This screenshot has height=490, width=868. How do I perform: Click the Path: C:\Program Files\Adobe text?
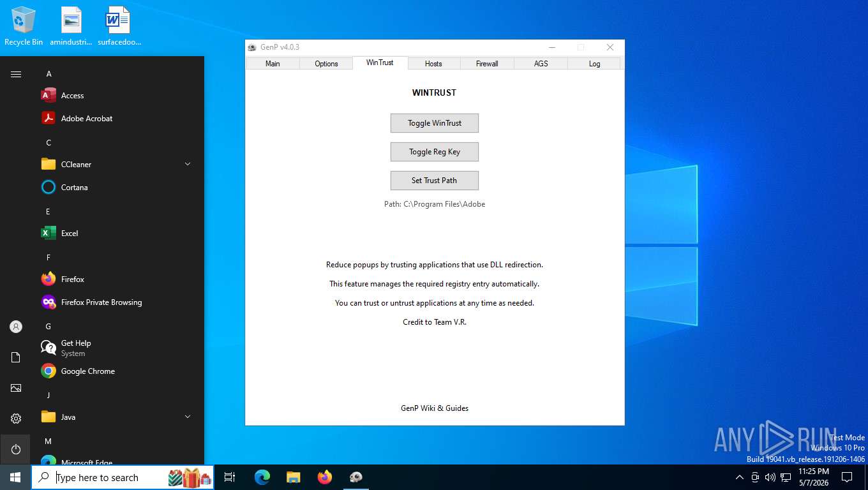pyautogui.click(x=435, y=204)
